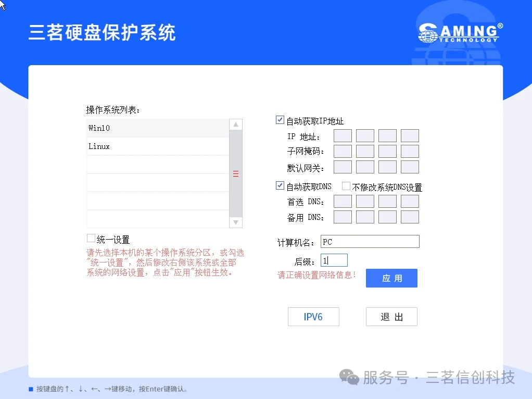
Task: Click last octet of 子网掩码
Action: (x=410, y=152)
